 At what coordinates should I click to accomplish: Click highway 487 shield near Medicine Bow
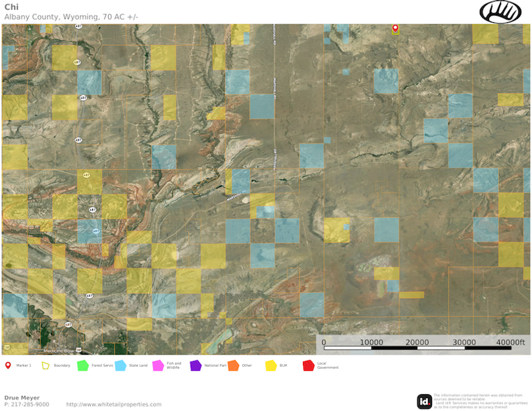coord(68,325)
